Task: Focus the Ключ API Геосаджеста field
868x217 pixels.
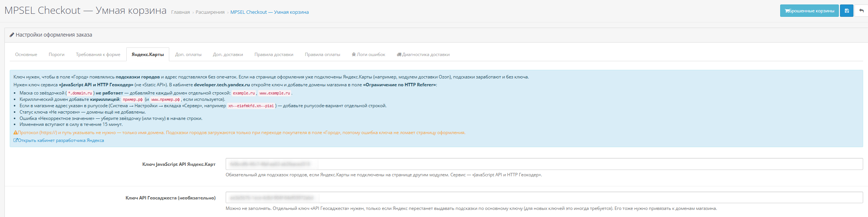Action: point(544,198)
